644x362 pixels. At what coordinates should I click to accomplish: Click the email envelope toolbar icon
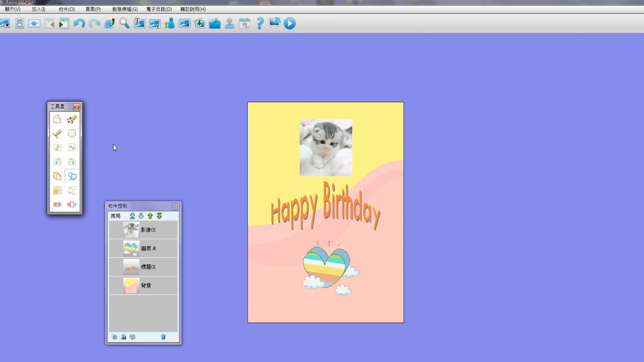pyautogui.click(x=34, y=23)
